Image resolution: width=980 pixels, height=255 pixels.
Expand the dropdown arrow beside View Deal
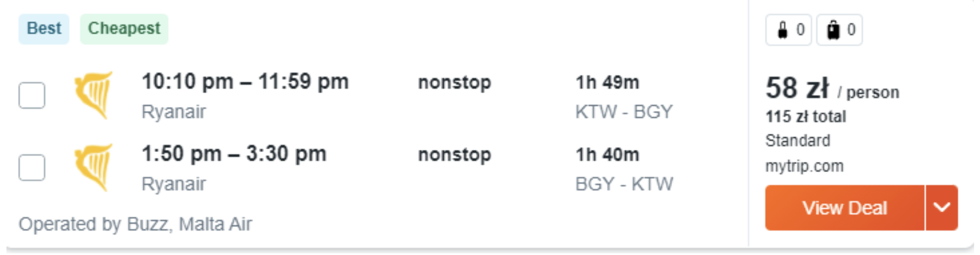click(941, 208)
